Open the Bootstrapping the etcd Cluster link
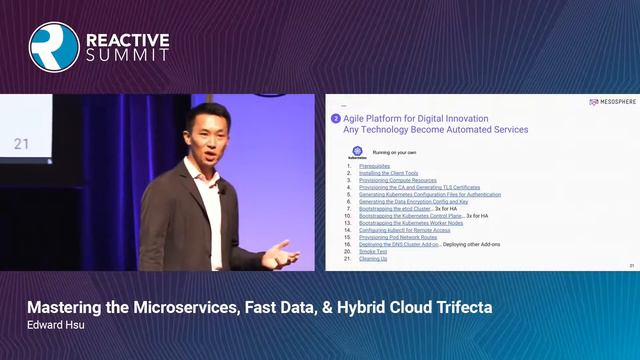The height and width of the screenshot is (360, 640). click(395, 209)
